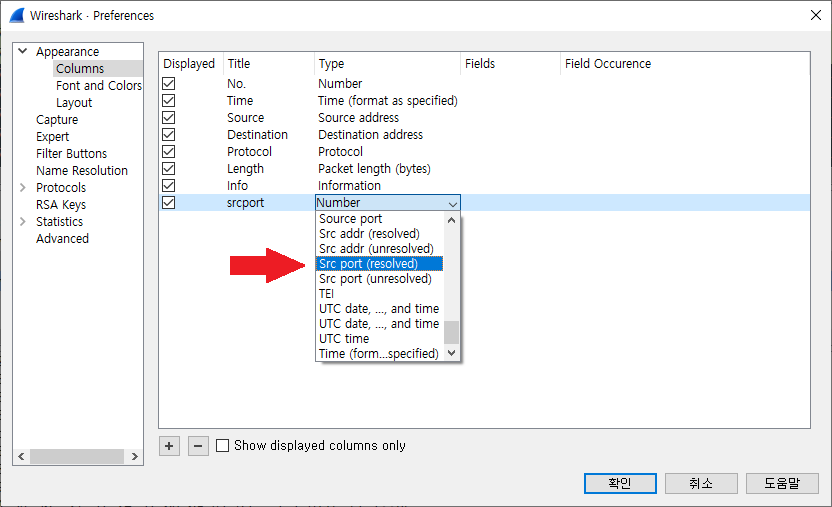The image size is (832, 507).
Task: Select Src addr (unresolved) option
Action: (x=379, y=248)
